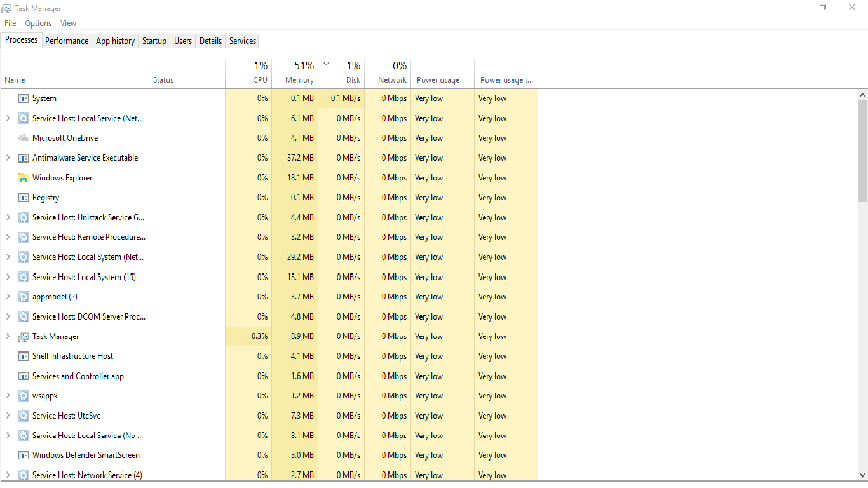Open the View menu

(68, 24)
